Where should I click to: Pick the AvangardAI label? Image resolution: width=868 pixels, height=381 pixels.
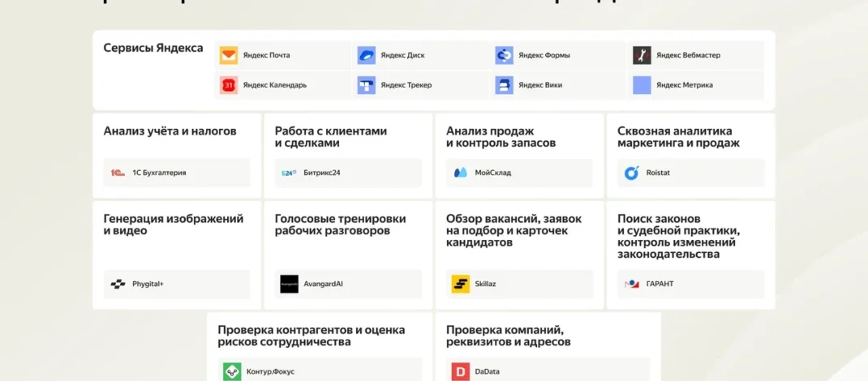tap(324, 285)
